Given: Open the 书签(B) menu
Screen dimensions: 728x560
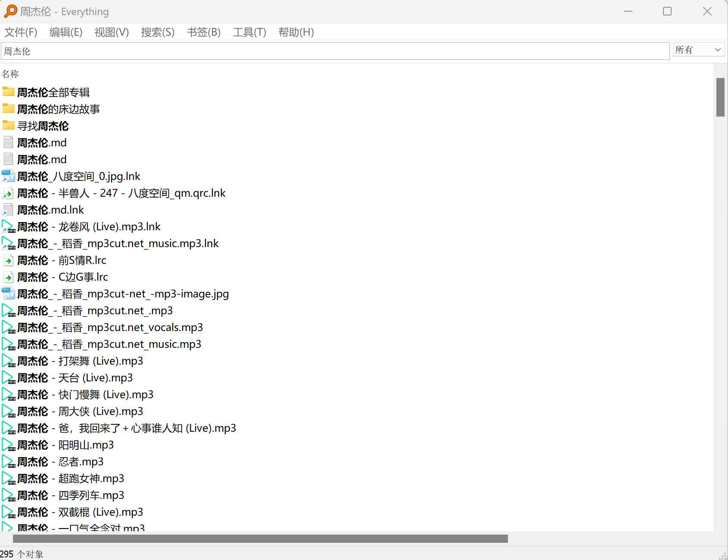Looking at the screenshot, I should click(x=204, y=32).
